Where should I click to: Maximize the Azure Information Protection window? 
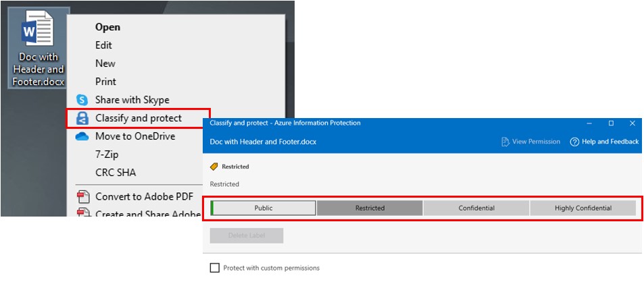pyautogui.click(x=611, y=123)
